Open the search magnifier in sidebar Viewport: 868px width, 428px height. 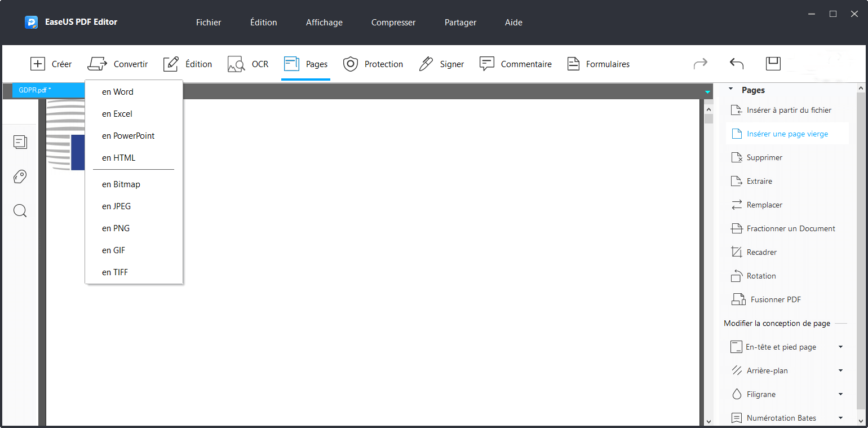point(20,211)
